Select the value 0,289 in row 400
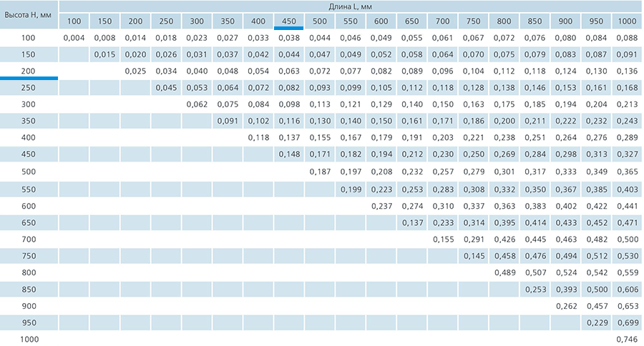The width and height of the screenshot is (644, 346). pyautogui.click(x=627, y=137)
